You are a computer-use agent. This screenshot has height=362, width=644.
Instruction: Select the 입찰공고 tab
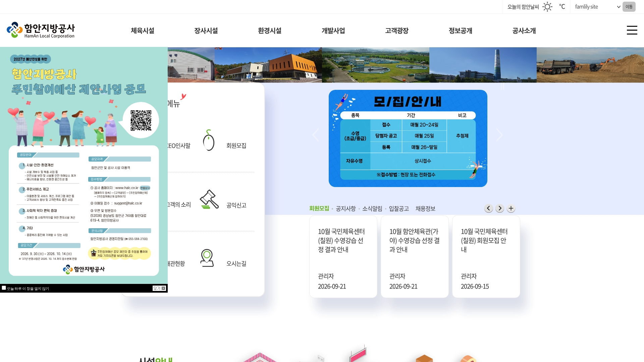point(399,208)
